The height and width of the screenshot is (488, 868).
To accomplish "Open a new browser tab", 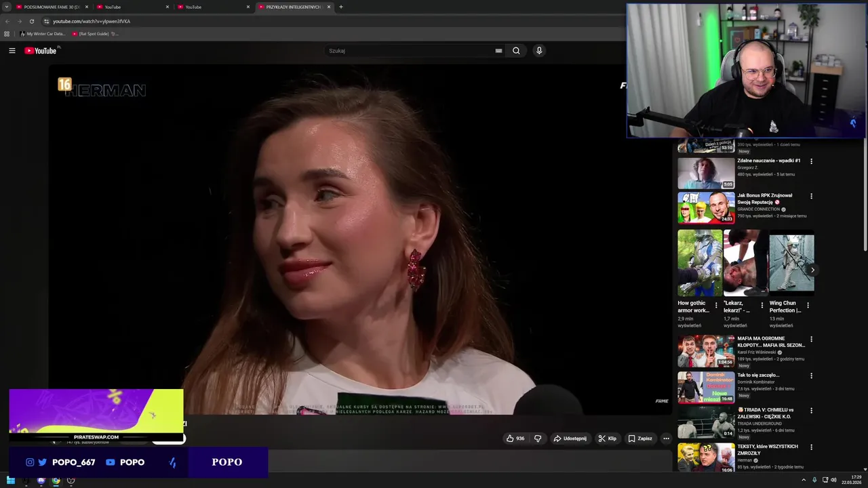I will [340, 7].
